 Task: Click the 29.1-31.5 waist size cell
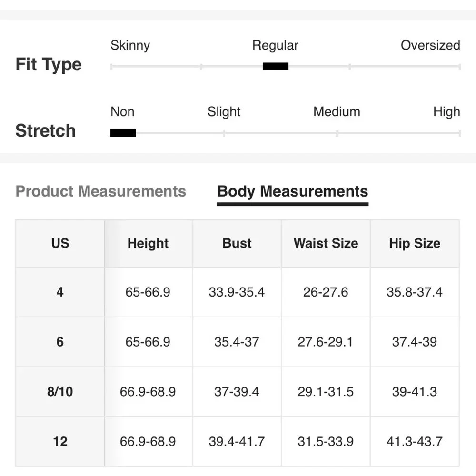click(x=326, y=392)
